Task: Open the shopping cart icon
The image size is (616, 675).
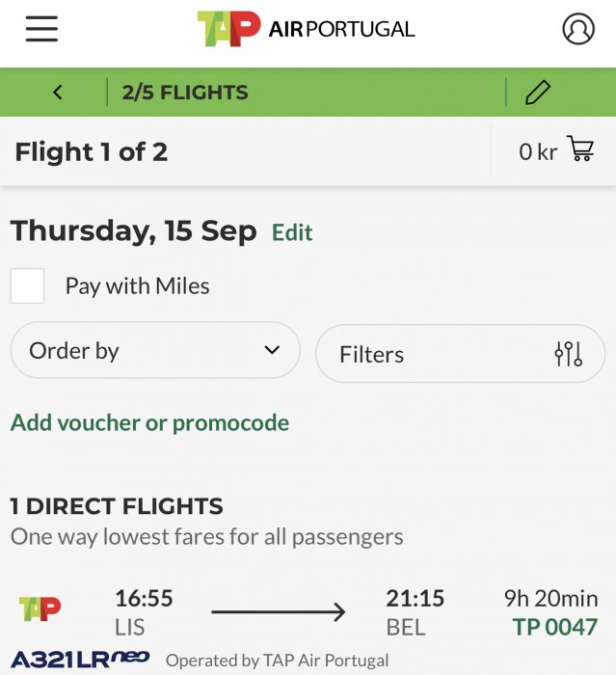Action: [x=580, y=150]
